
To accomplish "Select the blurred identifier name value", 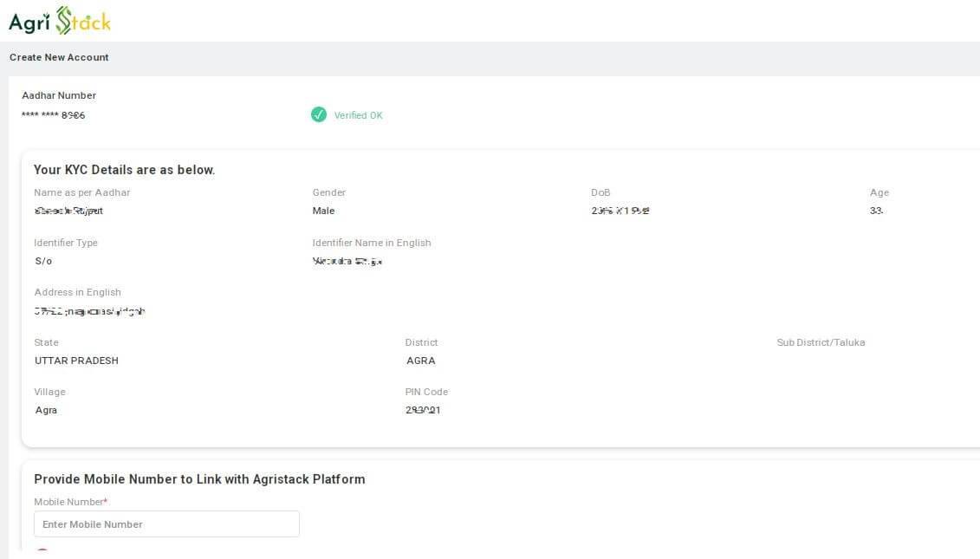I will [x=347, y=261].
